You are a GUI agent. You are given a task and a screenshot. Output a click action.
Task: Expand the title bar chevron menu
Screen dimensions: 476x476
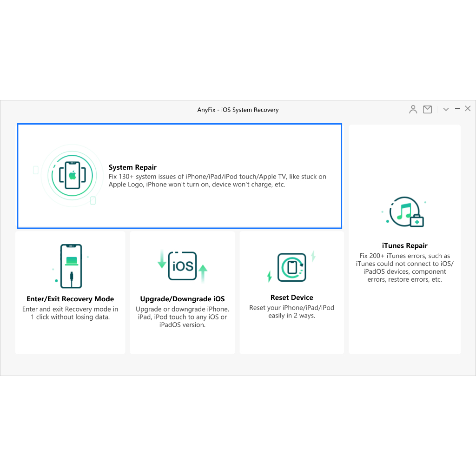pos(446,109)
